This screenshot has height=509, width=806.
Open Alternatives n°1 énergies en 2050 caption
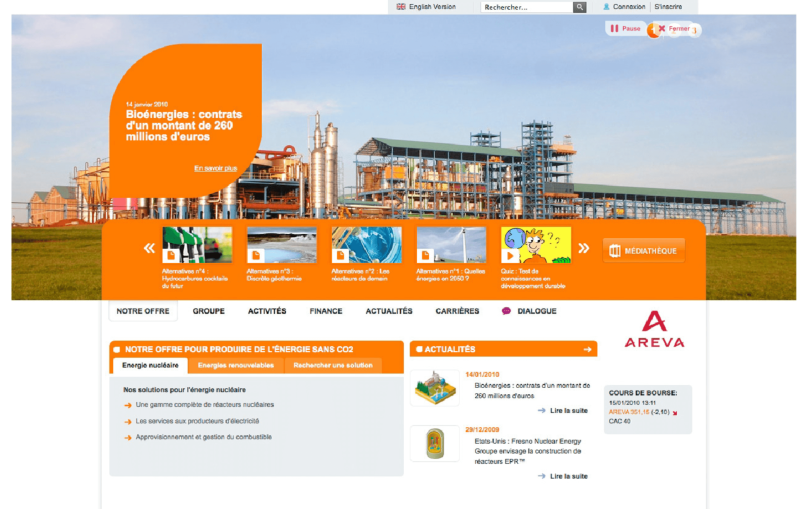pos(450,275)
